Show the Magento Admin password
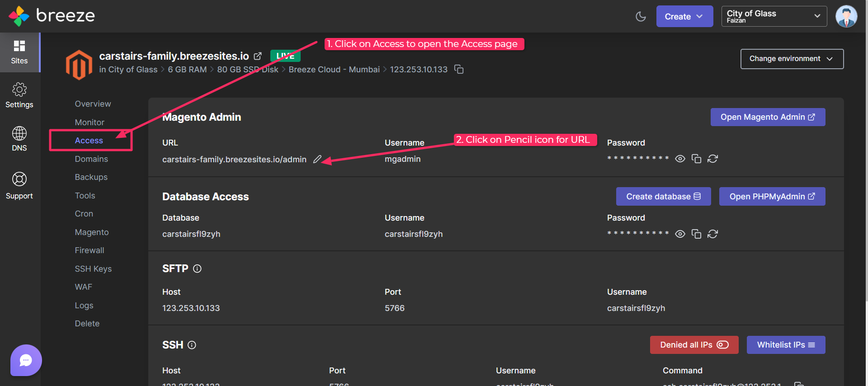 [x=680, y=159]
